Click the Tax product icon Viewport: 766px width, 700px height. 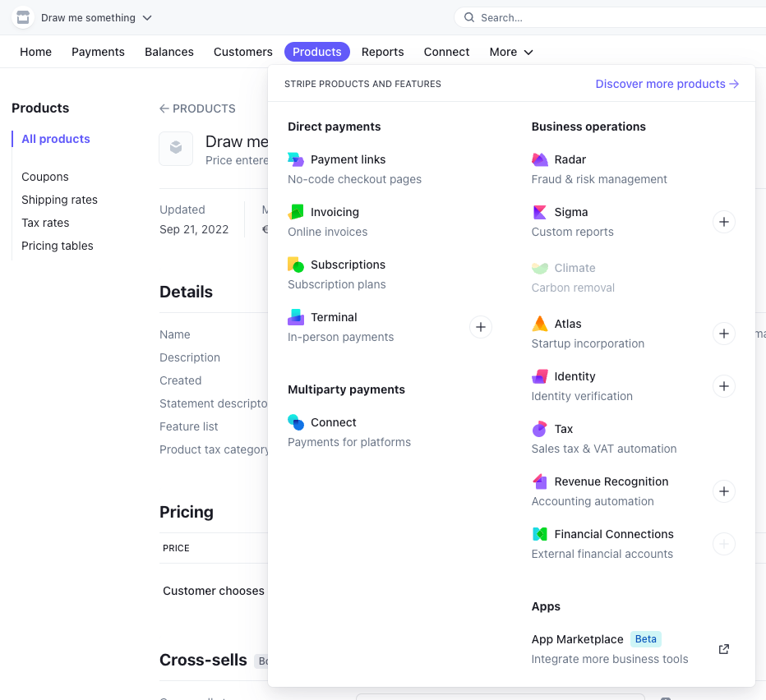point(539,429)
